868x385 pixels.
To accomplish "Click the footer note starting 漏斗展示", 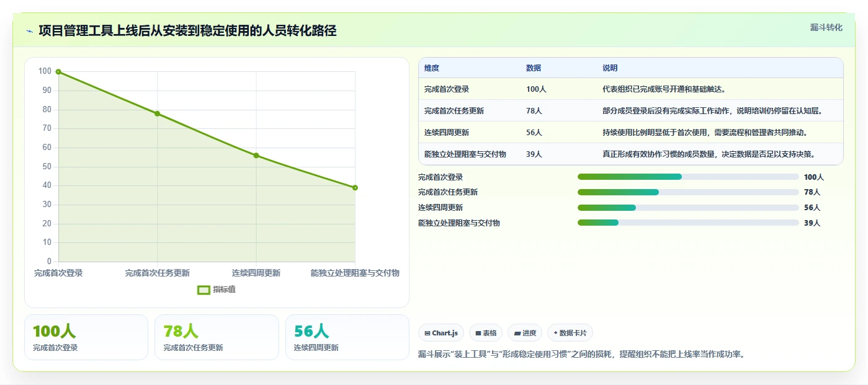I will [x=581, y=355].
